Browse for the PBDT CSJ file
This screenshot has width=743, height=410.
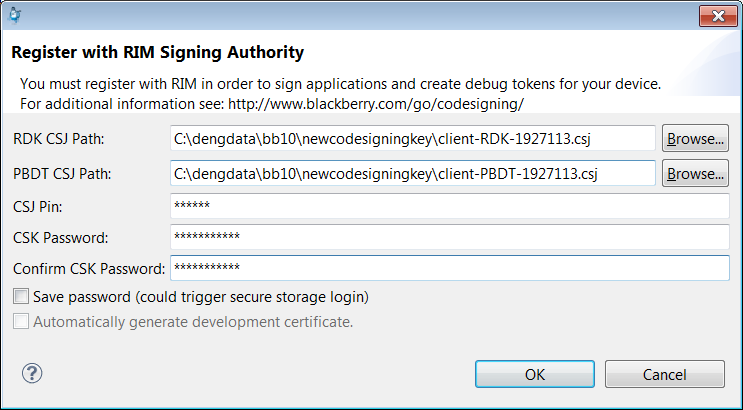695,173
